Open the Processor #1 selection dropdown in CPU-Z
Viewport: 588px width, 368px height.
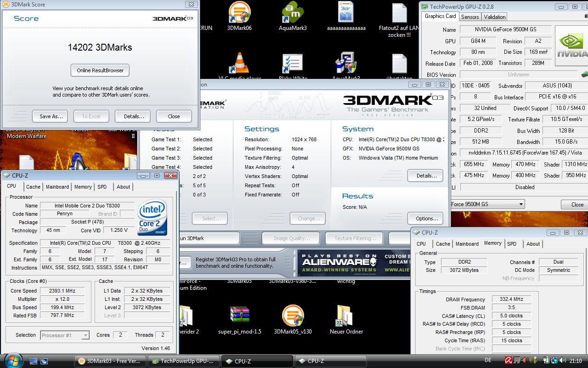tap(65, 335)
